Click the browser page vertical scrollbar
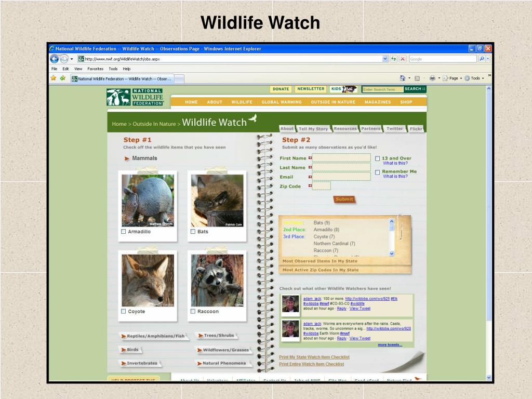Screen dimensions: 532x399 click(x=488, y=233)
